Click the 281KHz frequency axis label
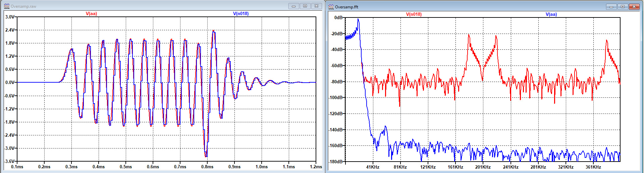The width and height of the screenshot is (644, 173). tap(538, 167)
